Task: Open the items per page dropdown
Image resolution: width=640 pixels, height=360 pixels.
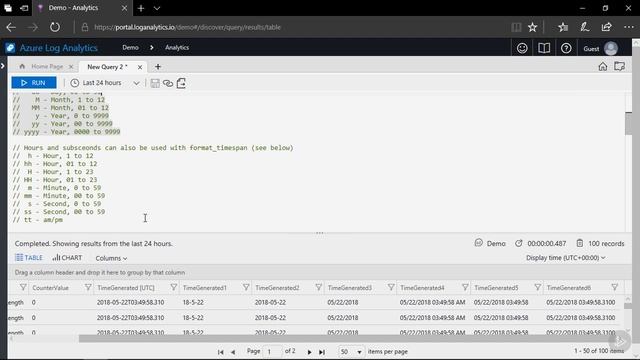Action: click(351, 351)
